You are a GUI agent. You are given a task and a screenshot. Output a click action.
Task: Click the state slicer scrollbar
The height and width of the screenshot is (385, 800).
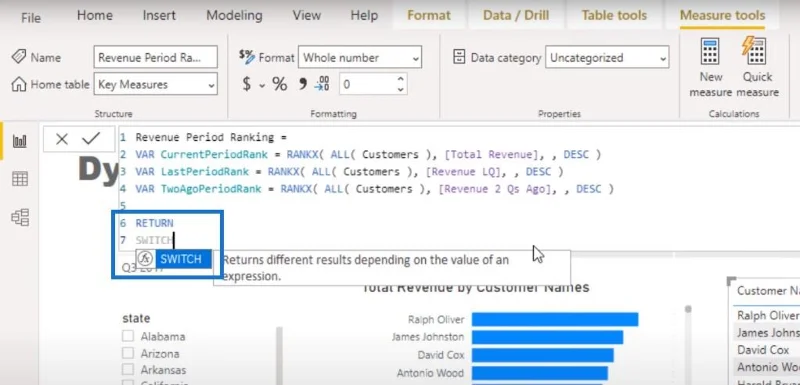(279, 355)
